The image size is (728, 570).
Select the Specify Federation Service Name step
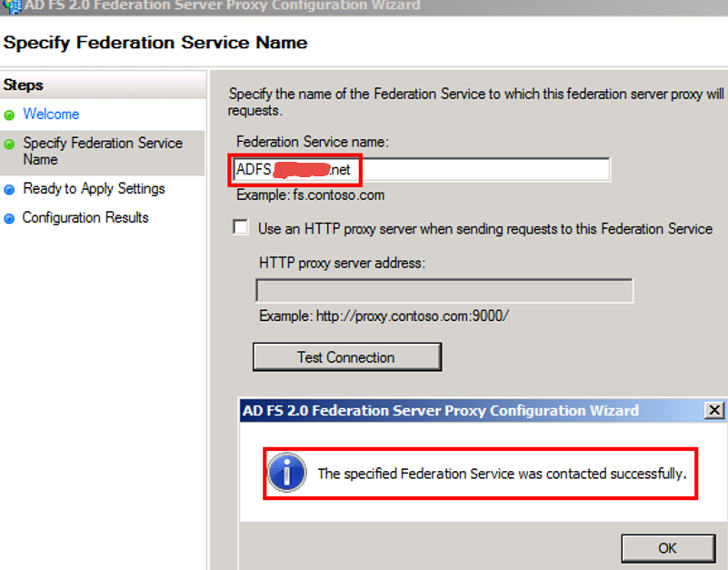pos(102,151)
